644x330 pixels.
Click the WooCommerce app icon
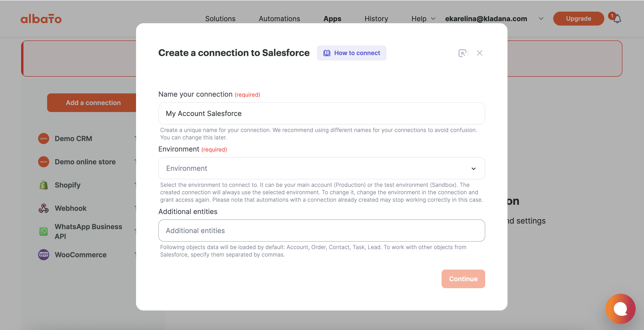pos(43,254)
